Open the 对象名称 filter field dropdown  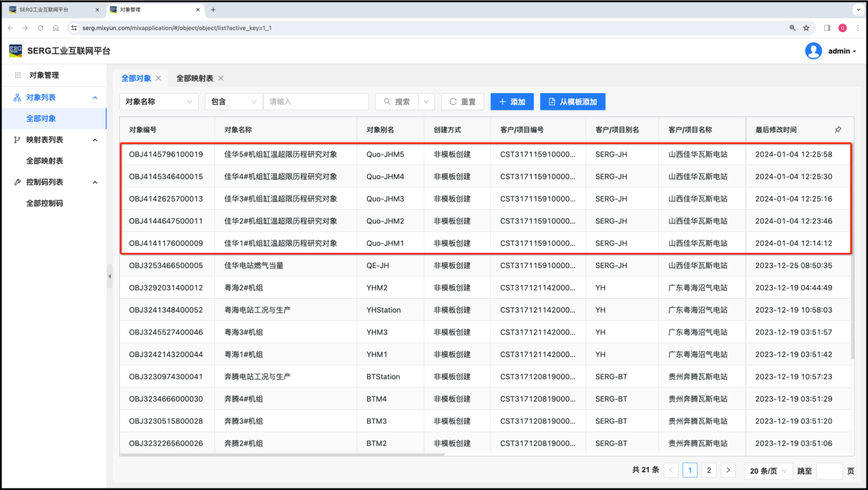tap(159, 101)
